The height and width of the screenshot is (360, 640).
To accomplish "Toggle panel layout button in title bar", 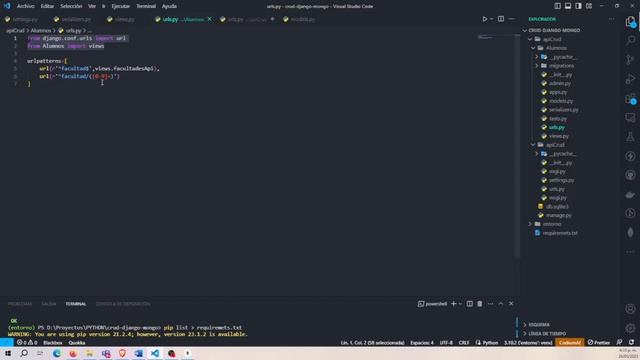I will pyautogui.click(x=568, y=6).
